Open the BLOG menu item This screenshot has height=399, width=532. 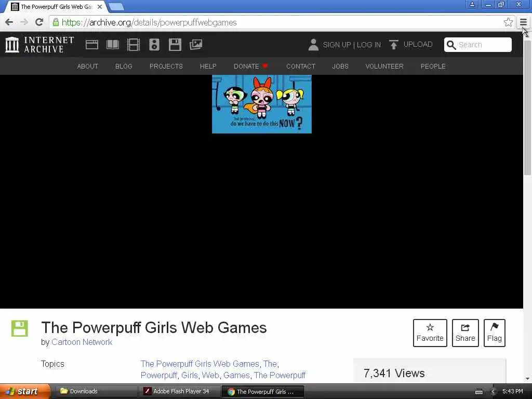coord(124,66)
